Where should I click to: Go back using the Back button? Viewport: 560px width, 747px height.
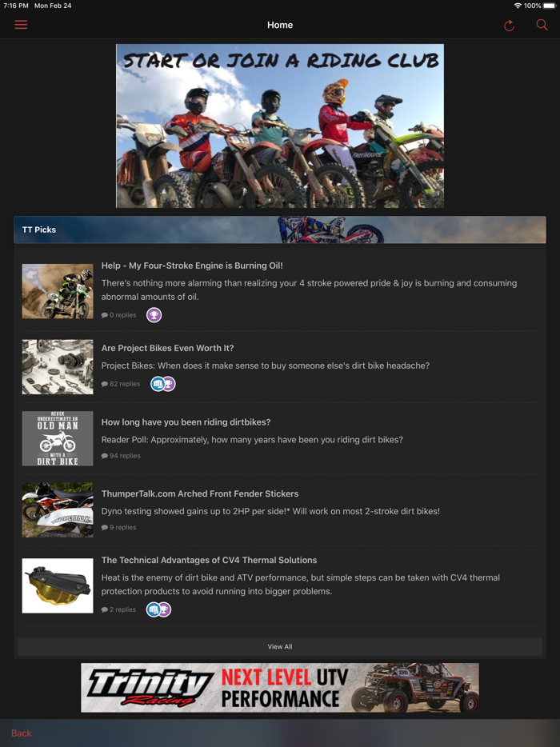tap(22, 733)
